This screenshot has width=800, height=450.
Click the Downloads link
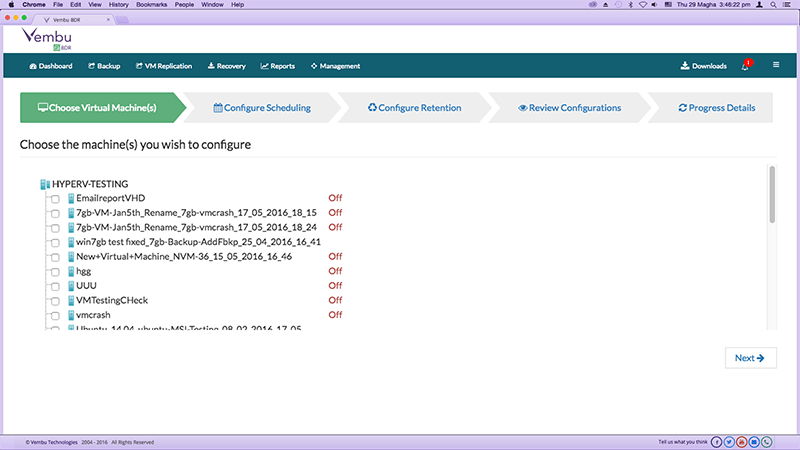[704, 66]
